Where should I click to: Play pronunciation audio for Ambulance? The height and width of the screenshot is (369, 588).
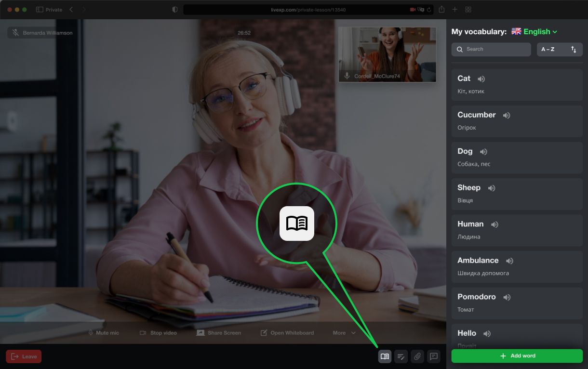[x=509, y=261]
